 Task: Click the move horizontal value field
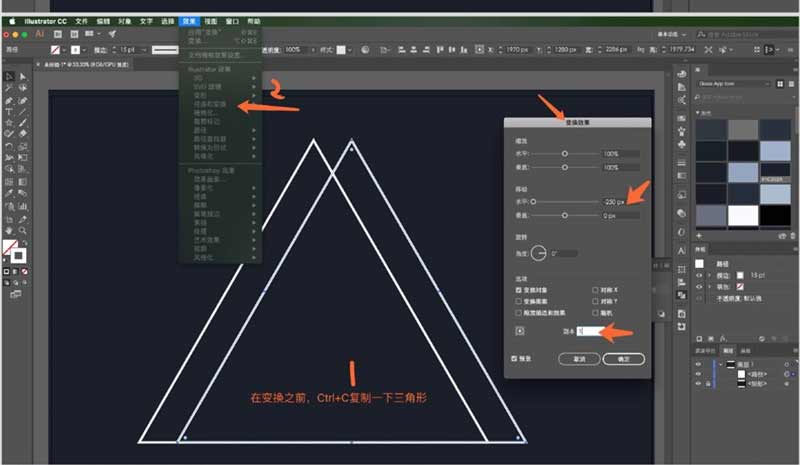click(620, 202)
